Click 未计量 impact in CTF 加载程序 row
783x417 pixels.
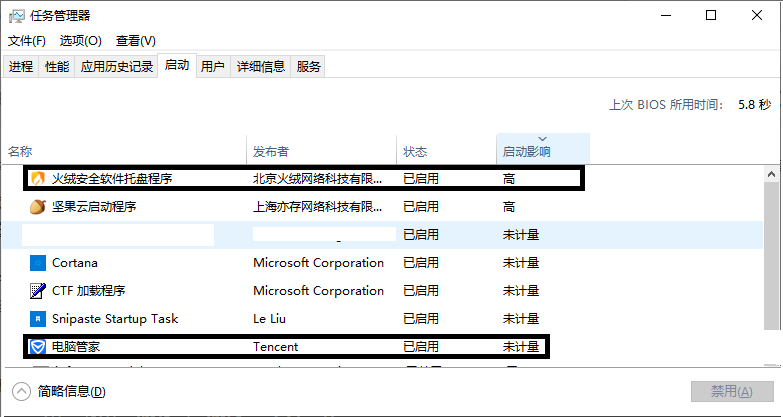[x=521, y=291]
